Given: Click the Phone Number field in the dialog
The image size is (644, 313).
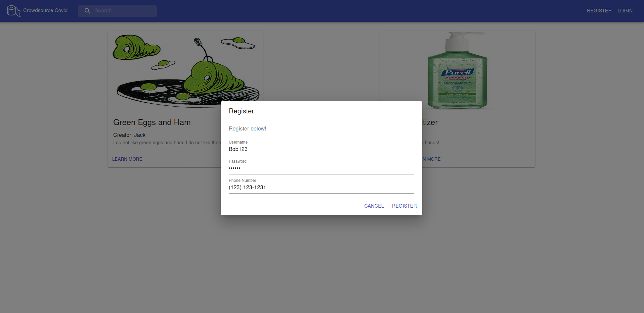Looking at the screenshot, I should tap(321, 187).
